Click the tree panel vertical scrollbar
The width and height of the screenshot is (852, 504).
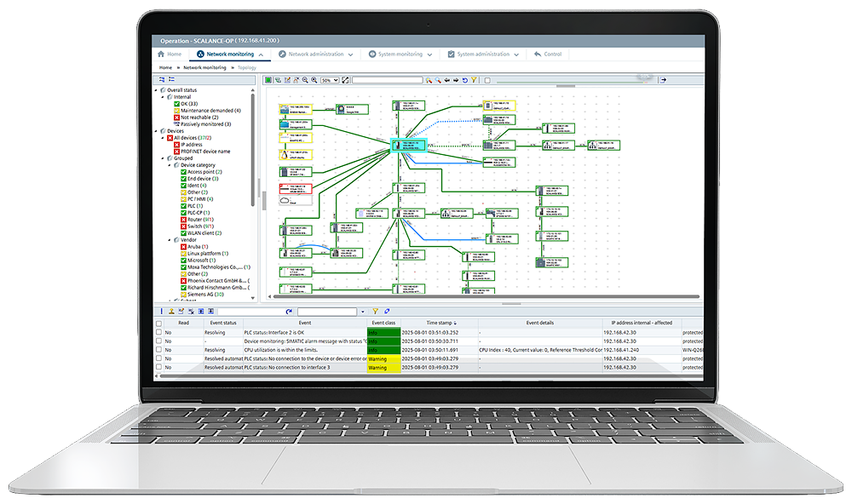(253, 151)
